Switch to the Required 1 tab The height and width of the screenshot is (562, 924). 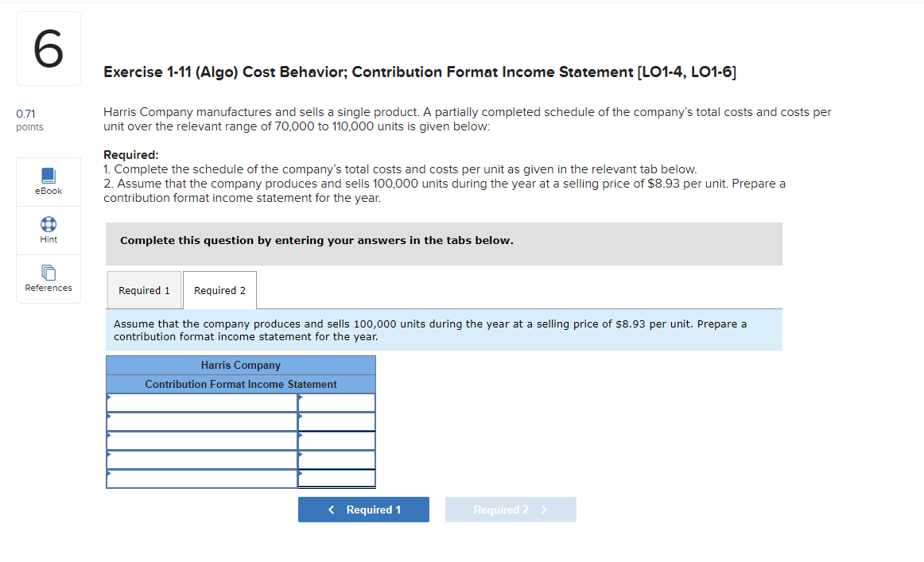click(144, 289)
